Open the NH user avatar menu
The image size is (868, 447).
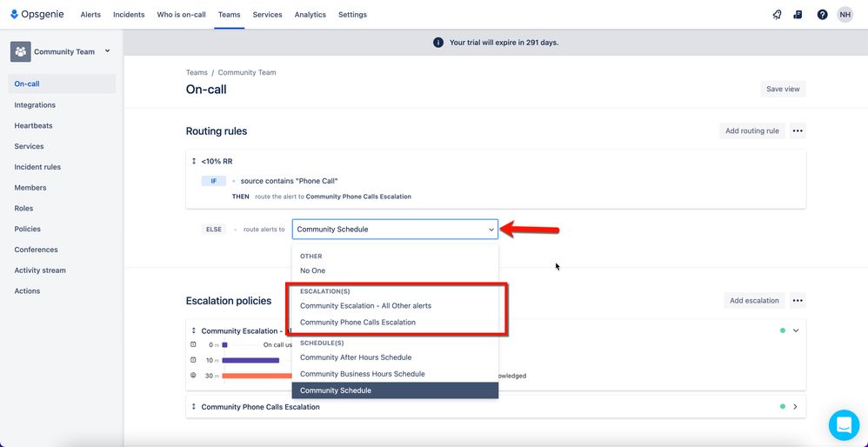click(845, 15)
